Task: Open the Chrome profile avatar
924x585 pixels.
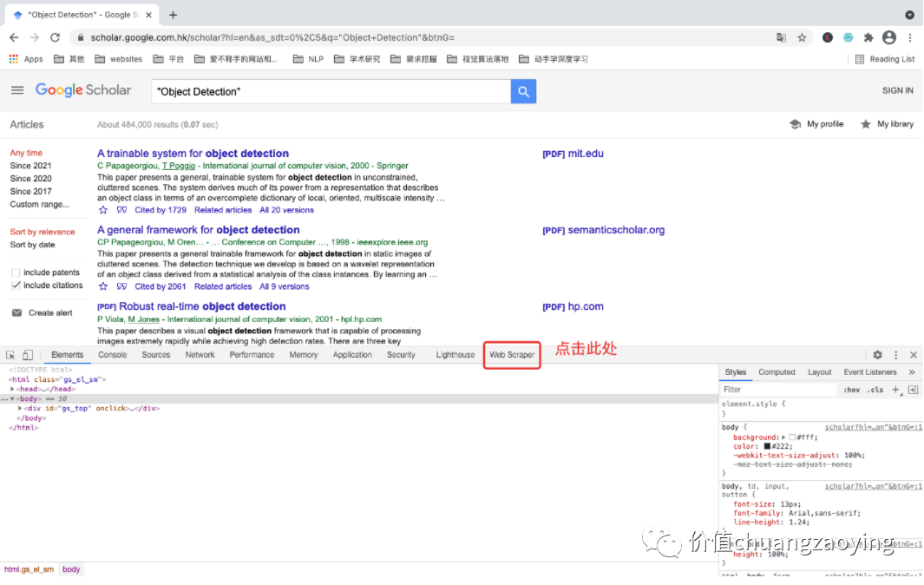Action: [888, 37]
